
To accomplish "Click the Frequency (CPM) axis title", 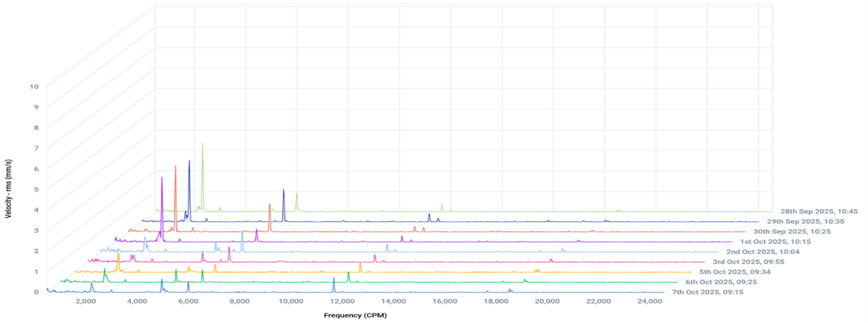I will (355, 316).
